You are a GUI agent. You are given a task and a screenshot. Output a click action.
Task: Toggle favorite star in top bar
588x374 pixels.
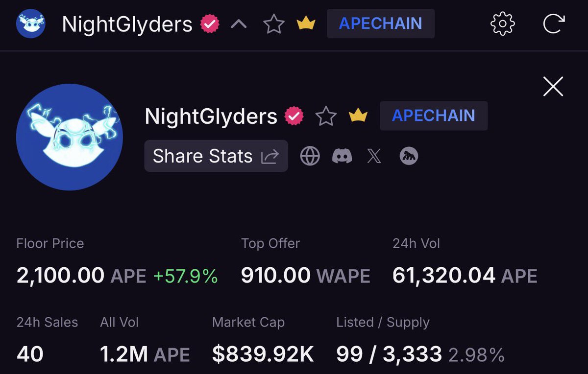(x=274, y=23)
